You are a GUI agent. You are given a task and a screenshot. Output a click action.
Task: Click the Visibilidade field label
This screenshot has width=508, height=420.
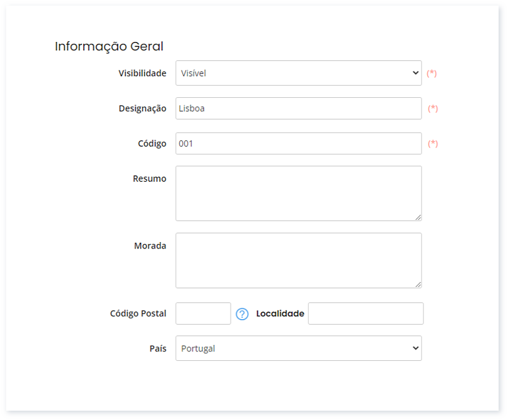pos(142,73)
